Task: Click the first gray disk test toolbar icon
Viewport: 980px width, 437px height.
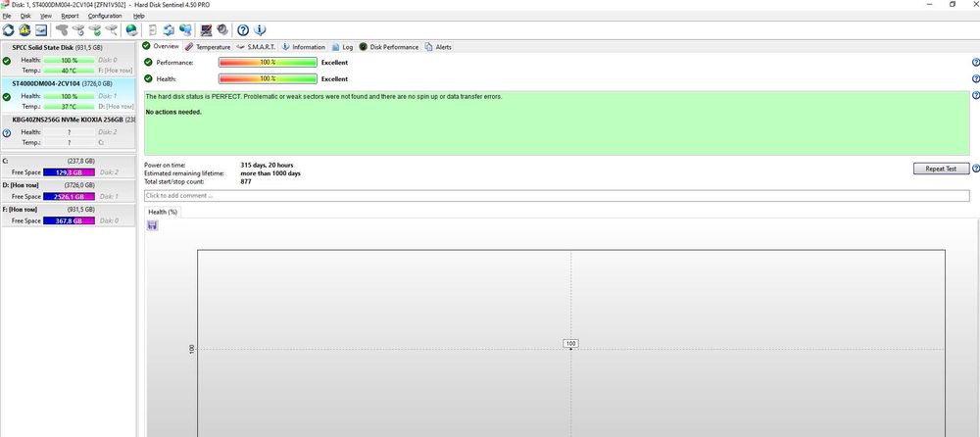Action: pos(61,30)
